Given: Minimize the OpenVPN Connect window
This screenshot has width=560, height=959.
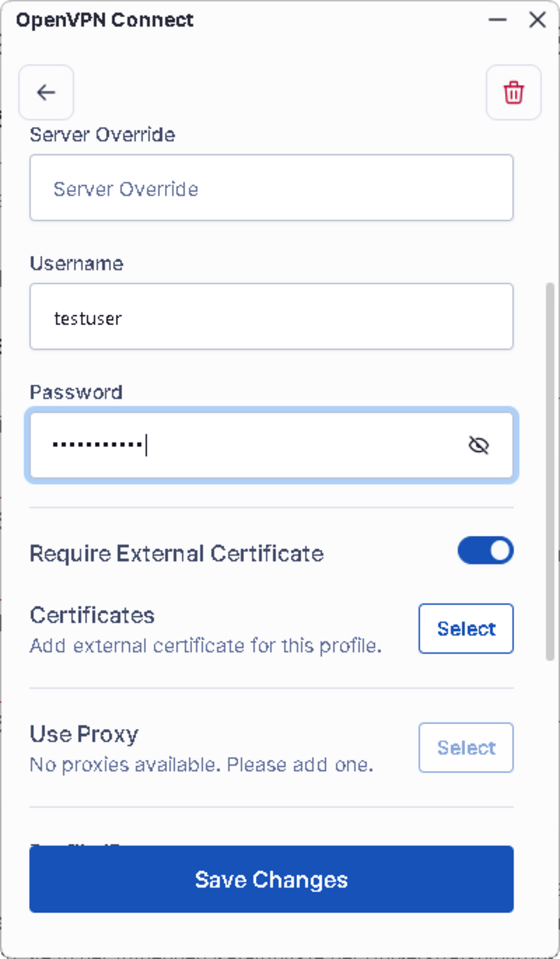Looking at the screenshot, I should (497, 20).
